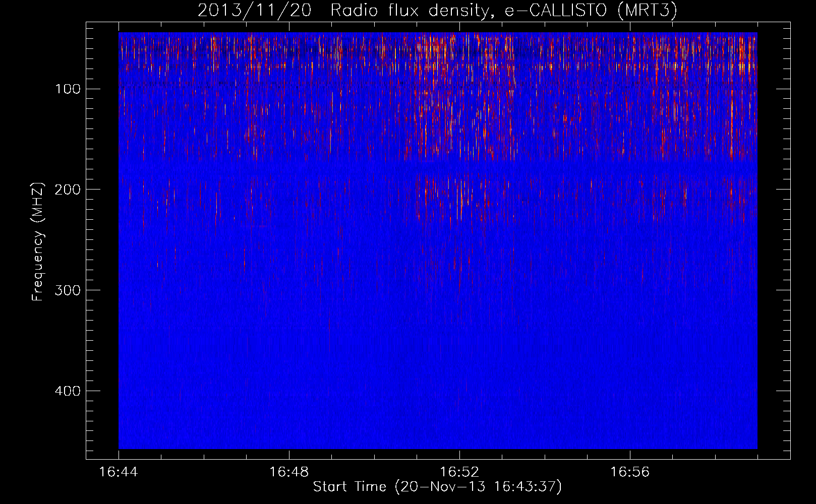Image resolution: width=816 pixels, height=504 pixels.
Task: Click the 200 frequency tick label
Action: coord(67,190)
